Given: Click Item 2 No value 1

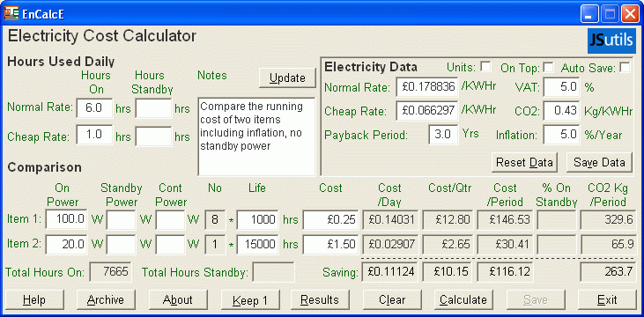Looking at the screenshot, I should coord(215,244).
